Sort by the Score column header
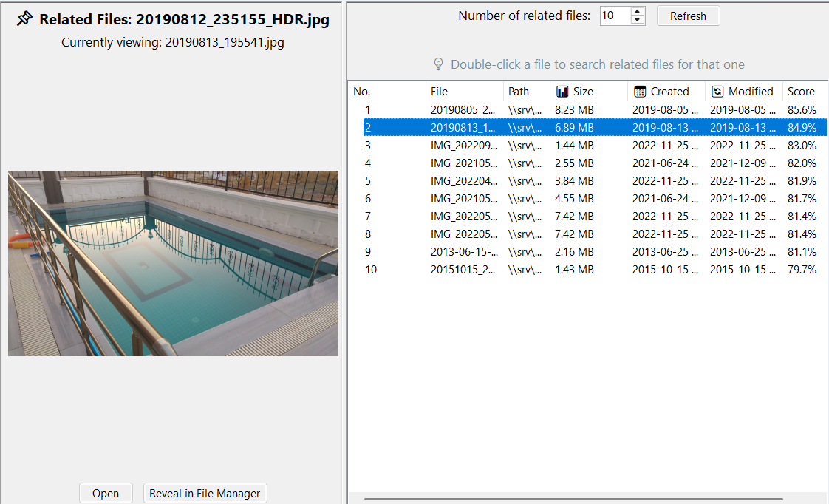The height and width of the screenshot is (504, 829). click(x=804, y=92)
